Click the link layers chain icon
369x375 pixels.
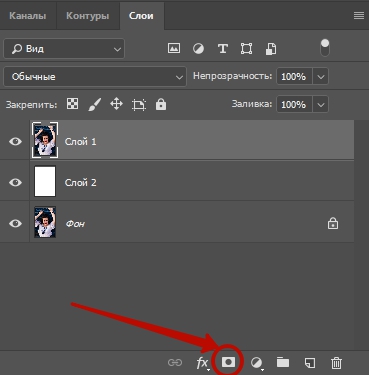(175, 362)
